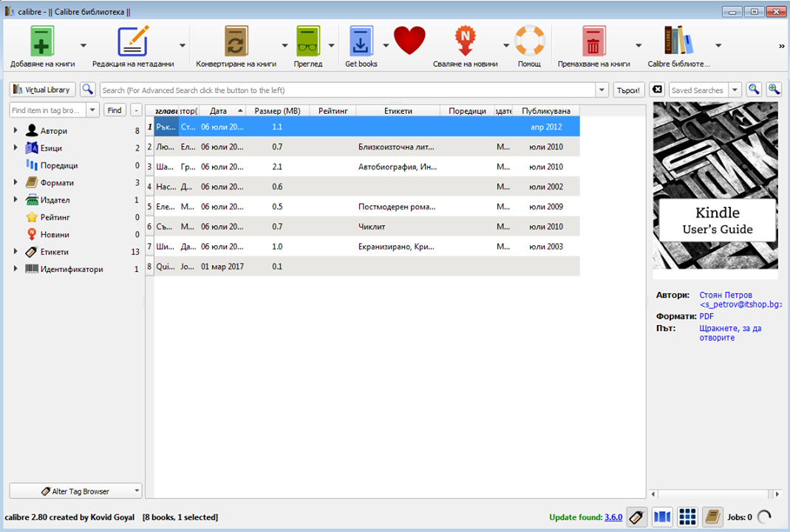Expand the Езици tree category
This screenshot has width=790, height=532.
pos(16,148)
